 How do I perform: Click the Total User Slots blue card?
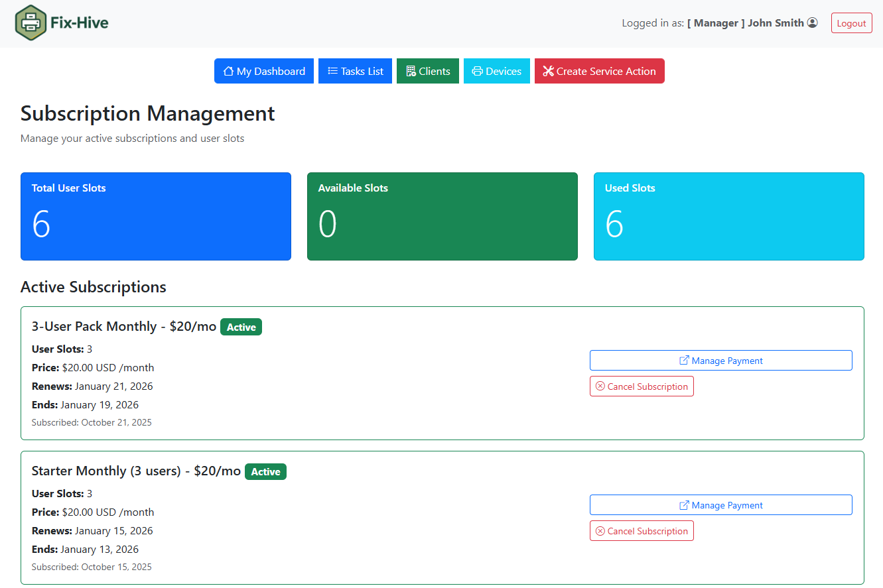156,217
